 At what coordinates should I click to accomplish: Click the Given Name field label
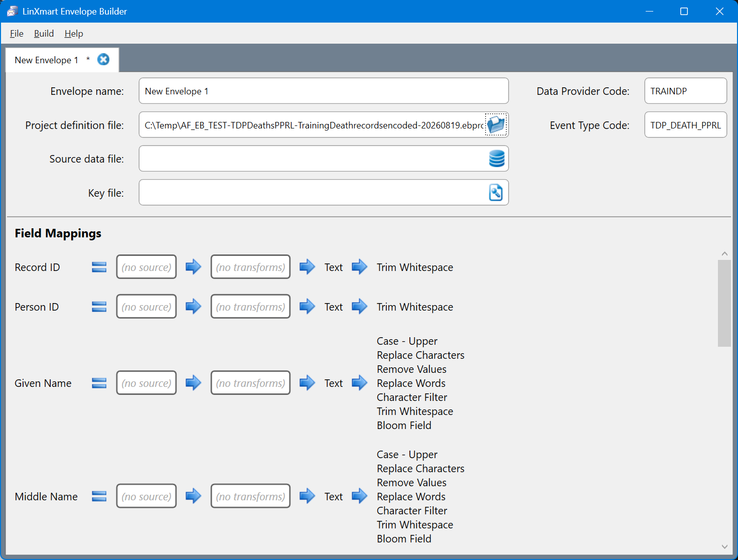[43, 383]
